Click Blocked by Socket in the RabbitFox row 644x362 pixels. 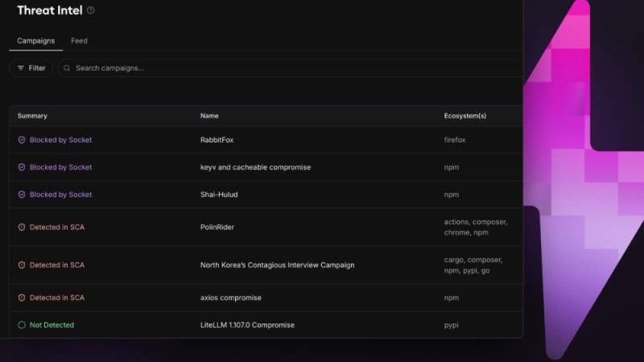click(61, 140)
